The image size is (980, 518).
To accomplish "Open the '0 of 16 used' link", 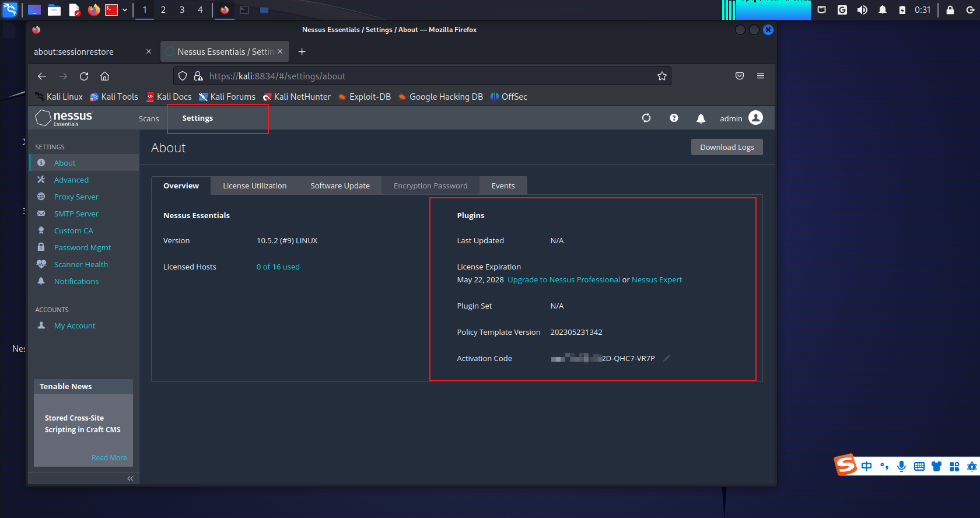I will [278, 267].
